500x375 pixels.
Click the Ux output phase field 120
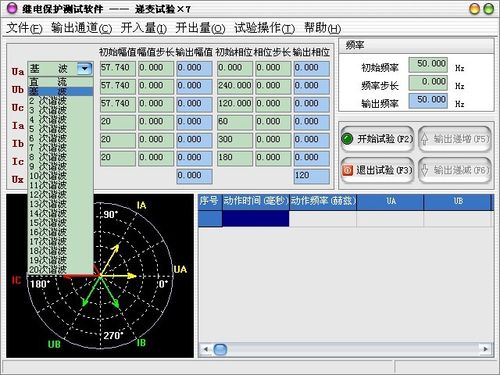pyautogui.click(x=312, y=176)
